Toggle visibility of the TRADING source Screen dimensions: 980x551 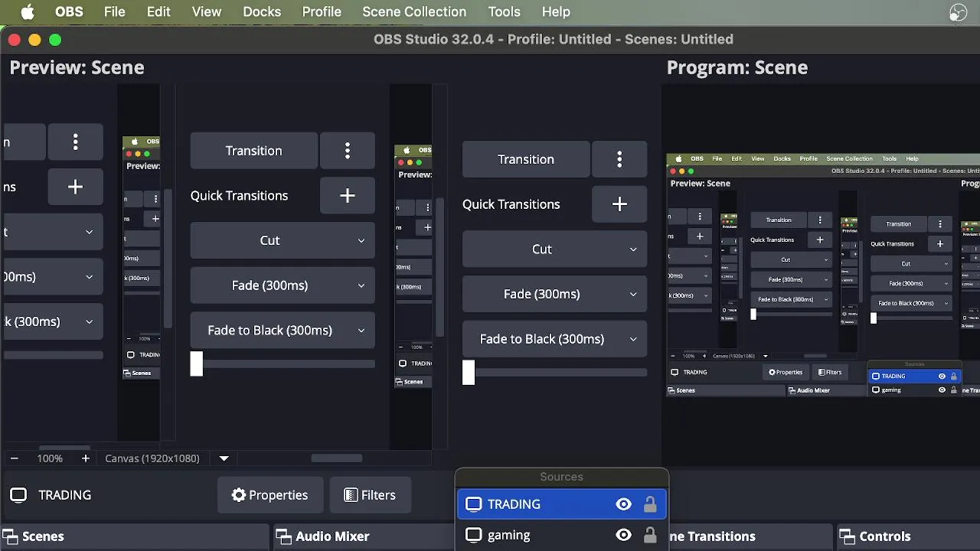click(624, 504)
